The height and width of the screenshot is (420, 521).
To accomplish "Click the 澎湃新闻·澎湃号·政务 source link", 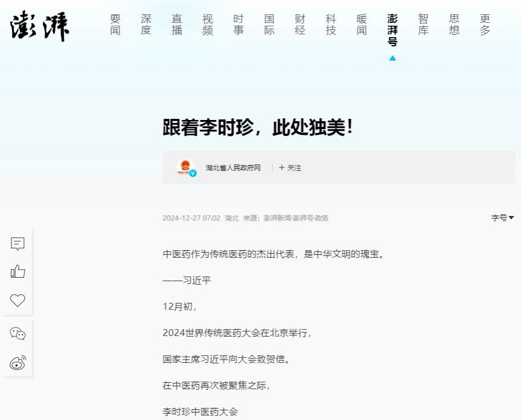I will pos(296,218).
